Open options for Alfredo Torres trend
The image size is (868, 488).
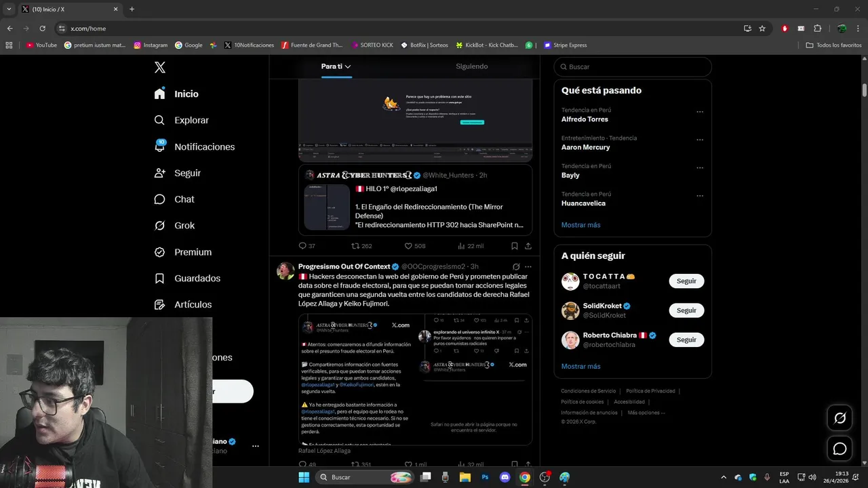pos(700,112)
